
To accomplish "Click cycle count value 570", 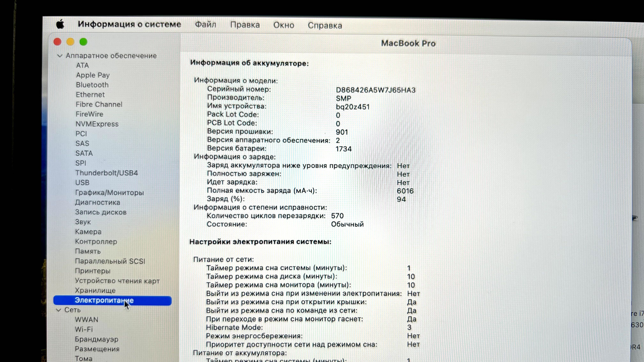I will 337,216.
